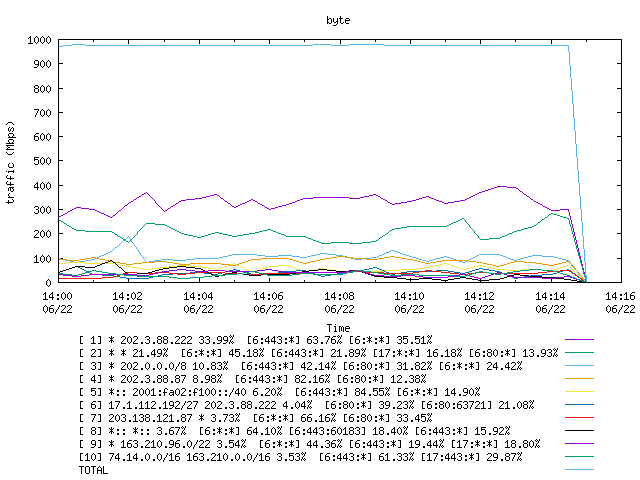Click the light blue spike near 14:02

129,237
